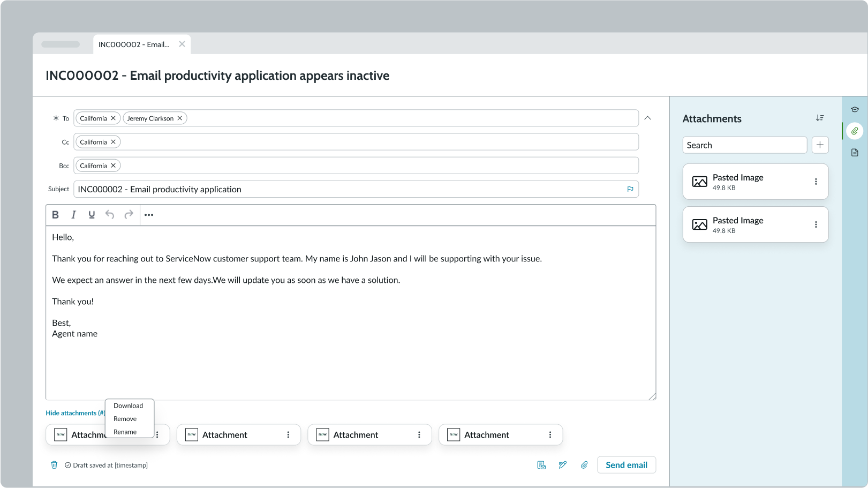
Task: Apply underline formatting in the editor
Action: (92, 215)
